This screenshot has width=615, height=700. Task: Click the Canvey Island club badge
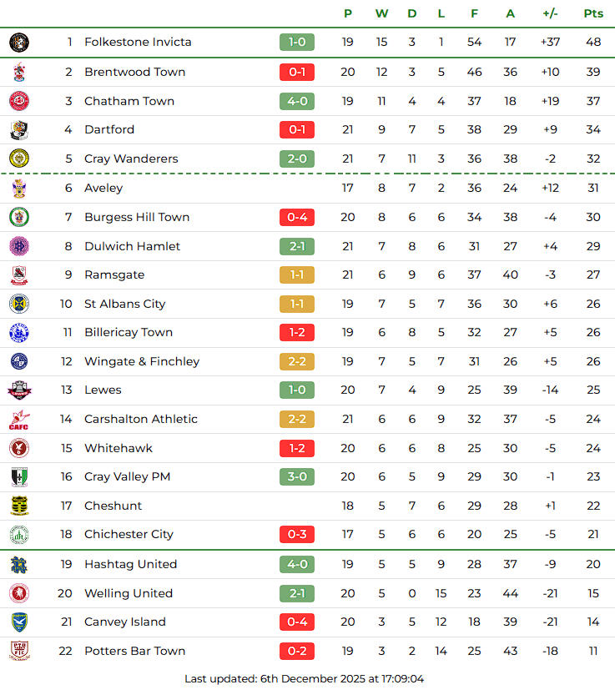point(18,622)
